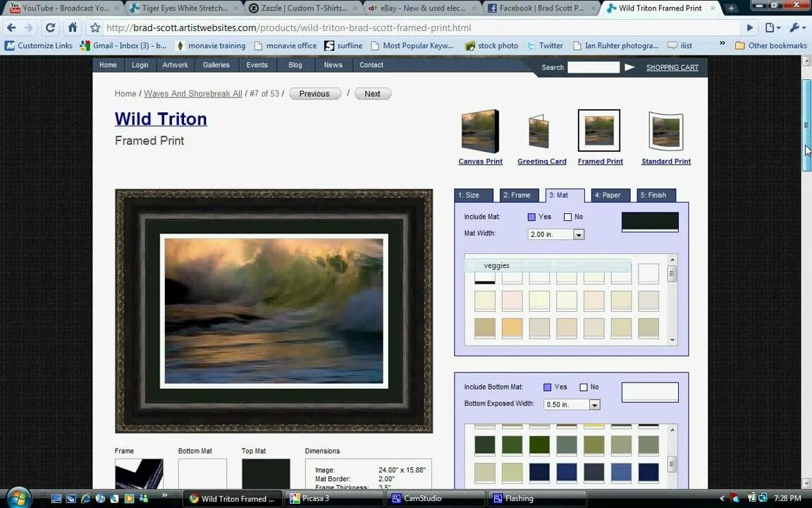Open the Waves And Shorebreak All link
Image resolution: width=812 pixels, height=508 pixels.
coord(192,94)
